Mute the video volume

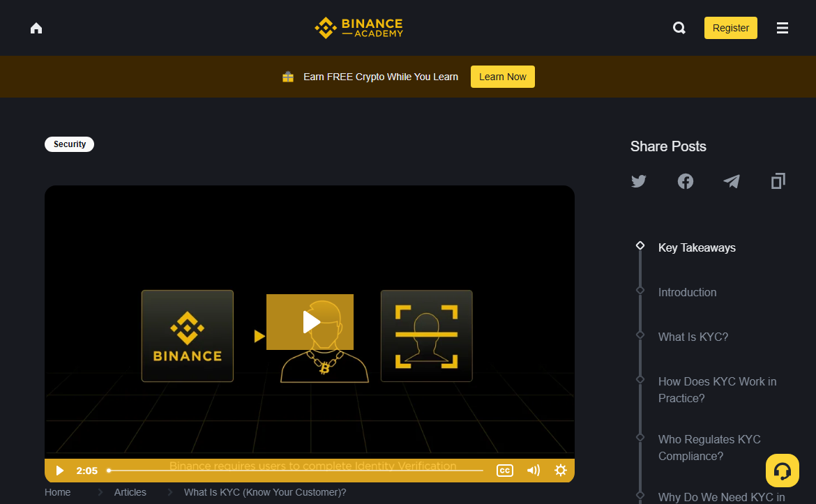[534, 471]
